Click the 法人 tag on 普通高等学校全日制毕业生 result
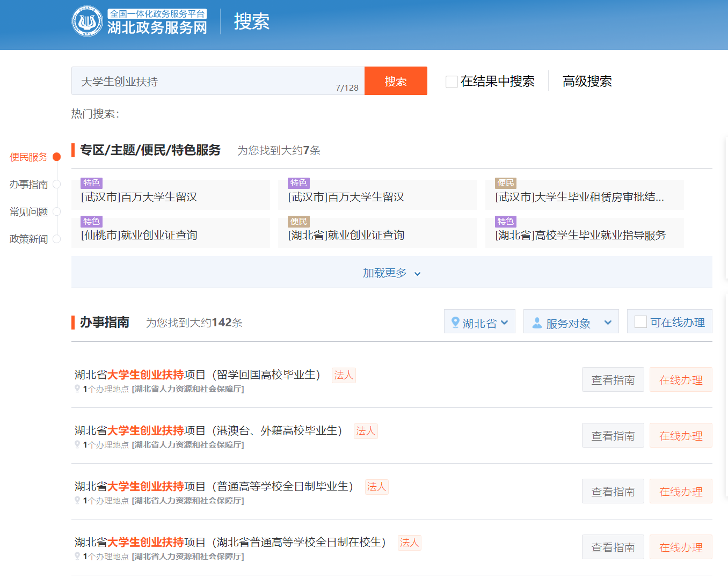The image size is (728, 578). pyautogui.click(x=376, y=486)
